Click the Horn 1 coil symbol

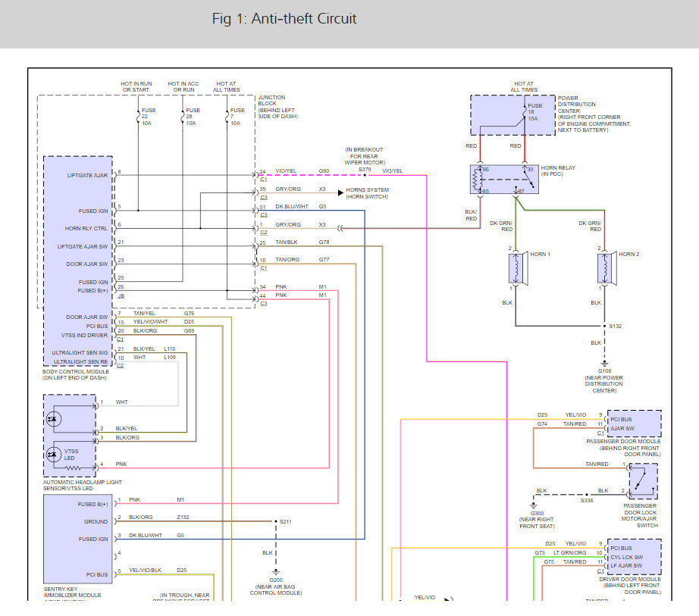516,268
